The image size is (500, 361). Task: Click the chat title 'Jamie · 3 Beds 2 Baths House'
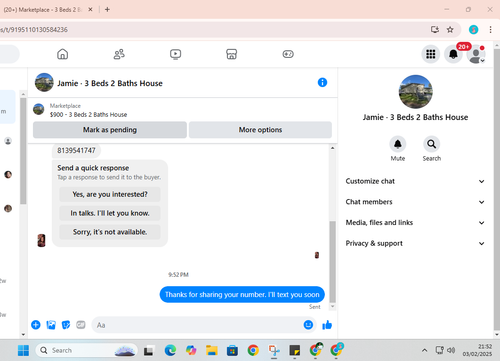(x=110, y=83)
